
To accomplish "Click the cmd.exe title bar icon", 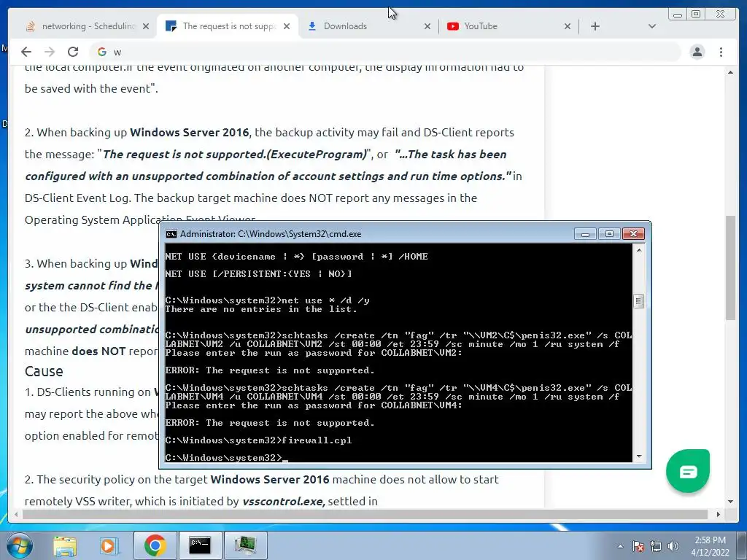I will 171,234.
